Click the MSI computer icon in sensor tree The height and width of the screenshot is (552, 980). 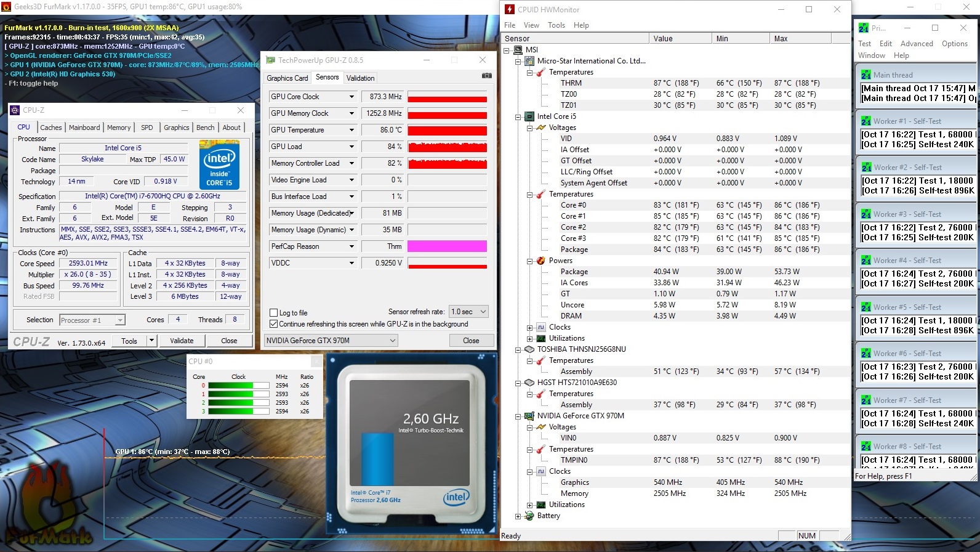click(518, 50)
